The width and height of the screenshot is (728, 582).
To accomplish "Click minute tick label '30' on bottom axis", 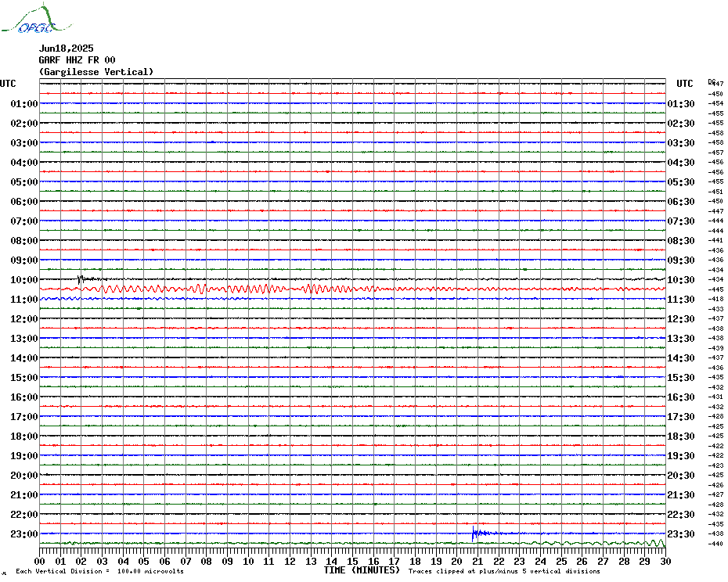I will coord(666,561).
